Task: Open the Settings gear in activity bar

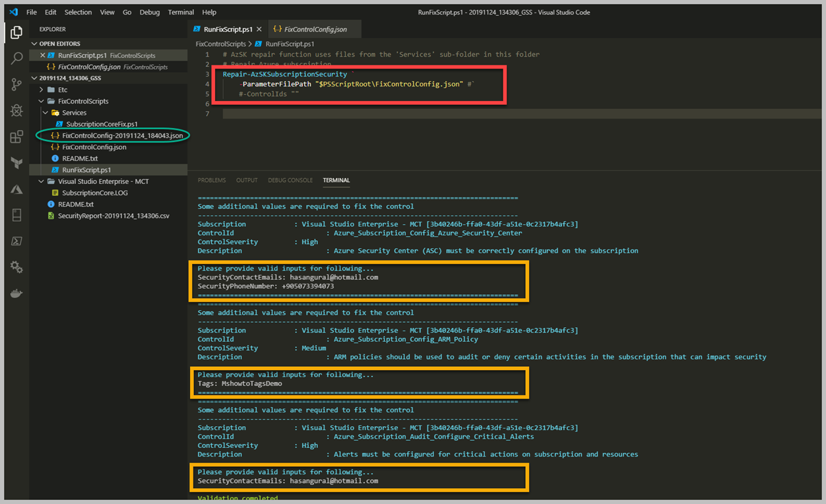Action: pyautogui.click(x=16, y=267)
